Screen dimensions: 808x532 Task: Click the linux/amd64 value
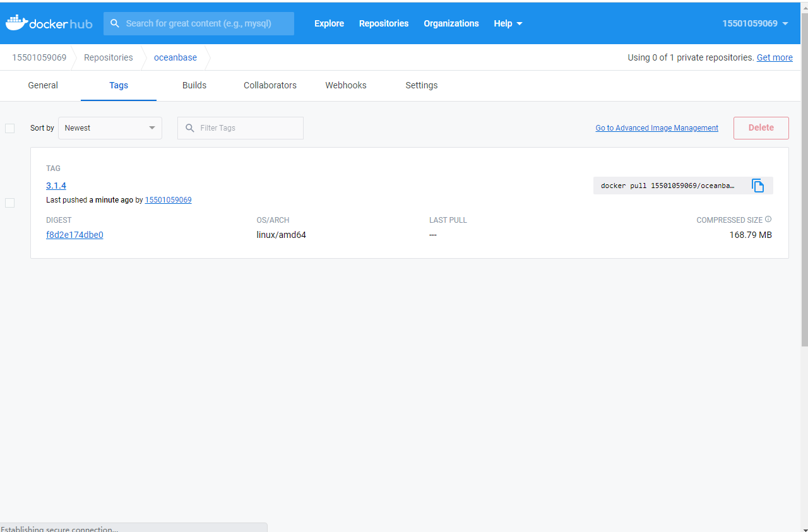pyautogui.click(x=282, y=235)
